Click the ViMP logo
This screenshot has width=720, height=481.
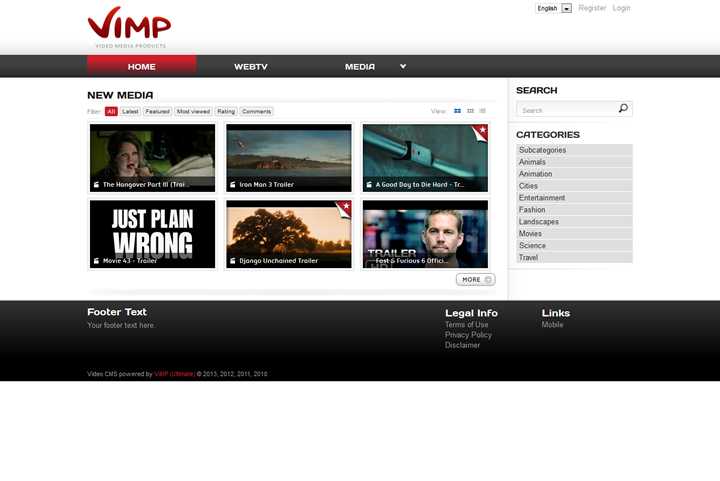point(129,27)
